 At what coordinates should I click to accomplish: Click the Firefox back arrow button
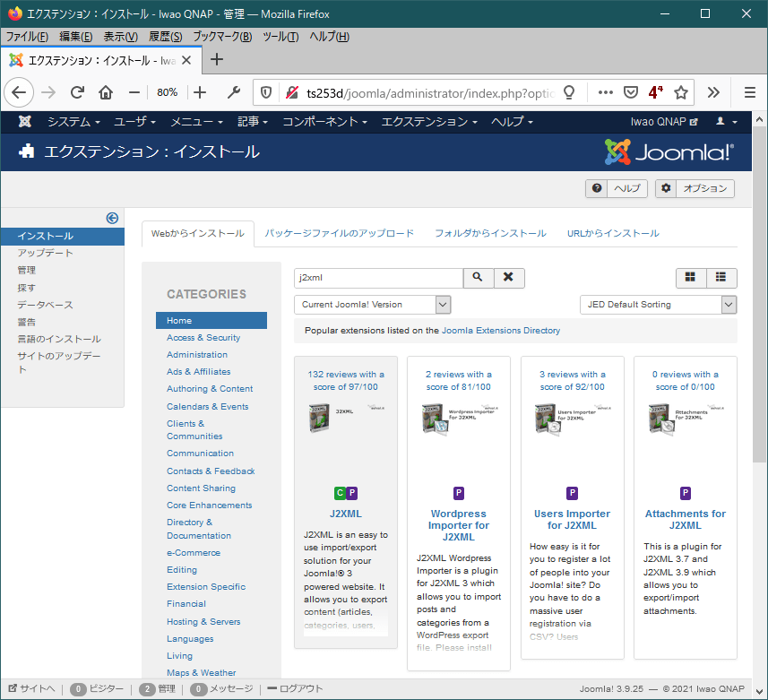[19, 92]
